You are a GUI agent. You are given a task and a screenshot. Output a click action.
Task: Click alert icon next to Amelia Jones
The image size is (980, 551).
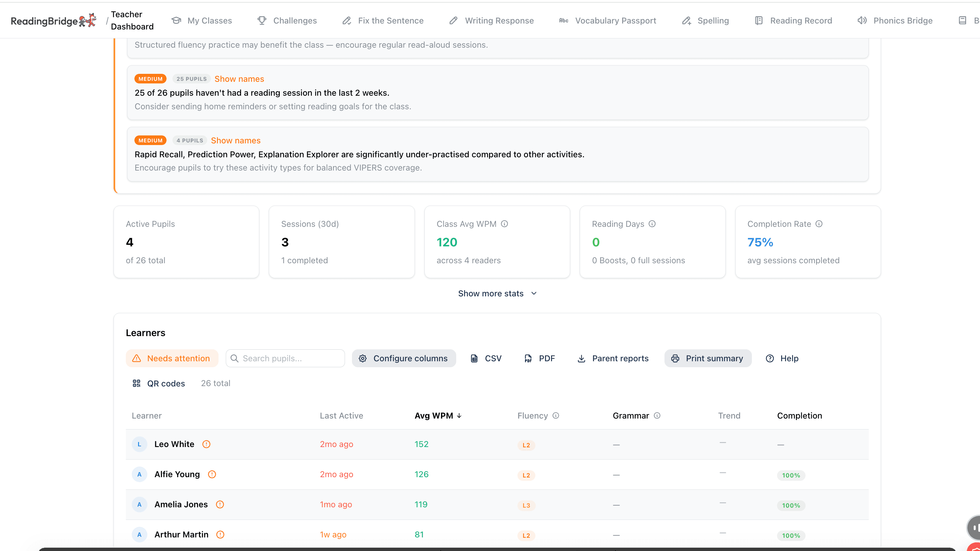(x=220, y=504)
